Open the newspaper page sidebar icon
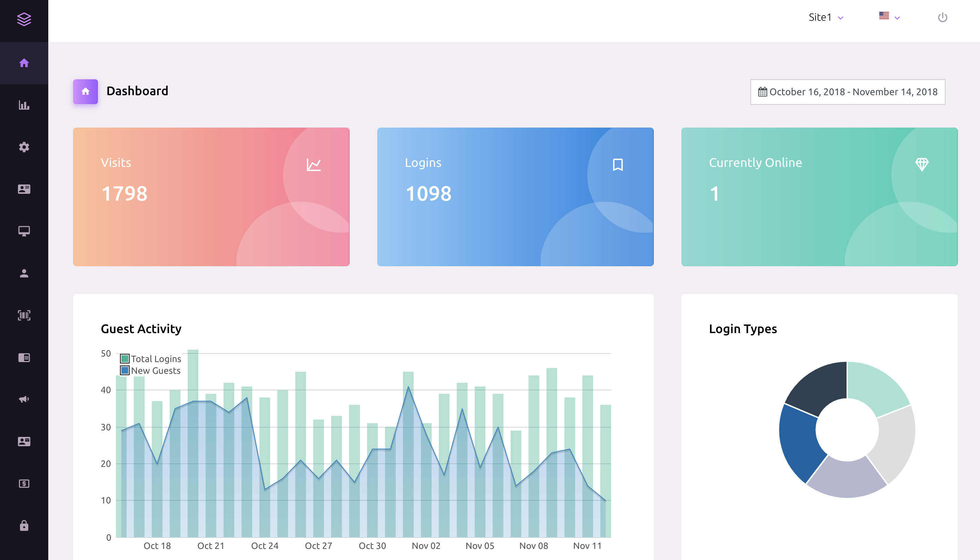This screenshot has height=560, width=980. tap(24, 358)
